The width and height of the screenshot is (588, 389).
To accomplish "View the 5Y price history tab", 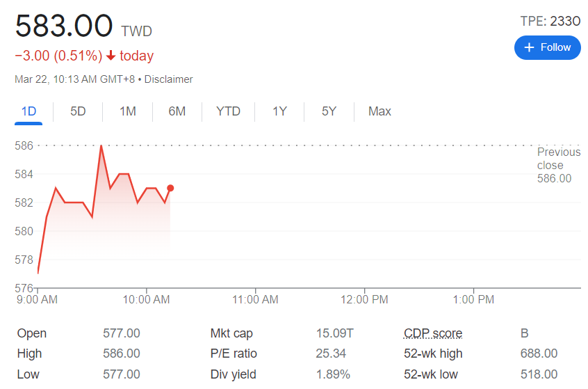I will pyautogui.click(x=329, y=111).
